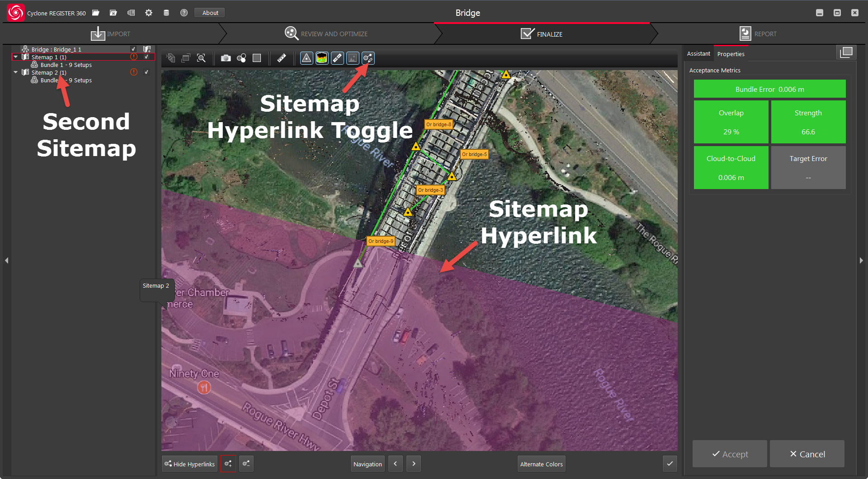The width and height of the screenshot is (868, 479).
Task: Click the zoom to fit magnifier icon
Action: [201, 58]
